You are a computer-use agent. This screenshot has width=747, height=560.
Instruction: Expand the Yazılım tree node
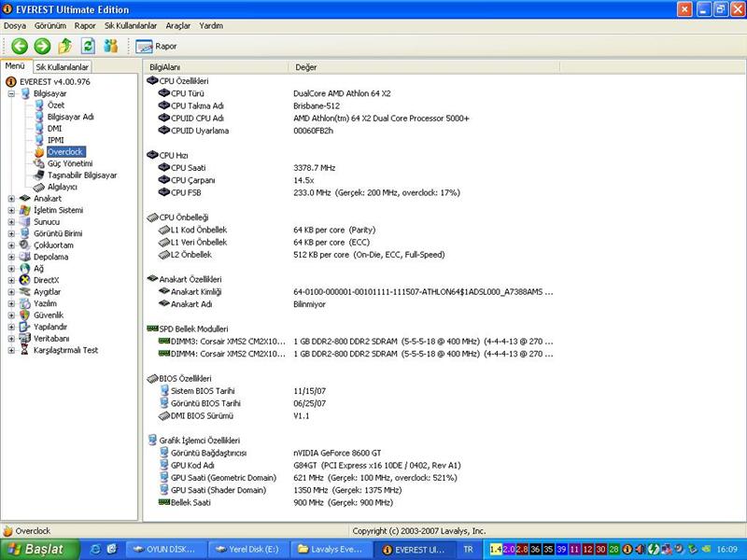point(11,303)
